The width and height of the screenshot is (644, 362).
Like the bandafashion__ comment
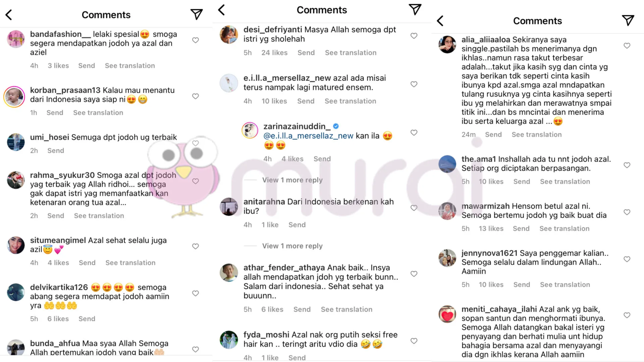196,40
